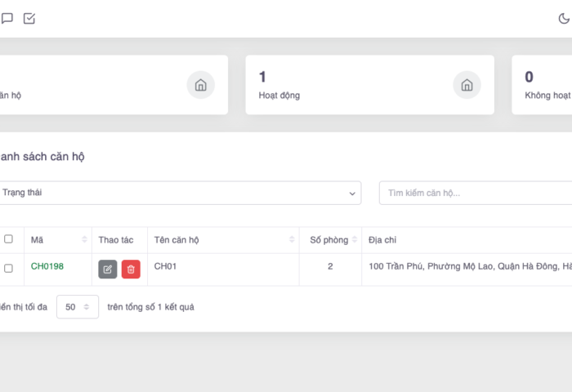This screenshot has height=392, width=572.
Task: Sort by Tên căn hộ column arrows
Action: (292, 240)
